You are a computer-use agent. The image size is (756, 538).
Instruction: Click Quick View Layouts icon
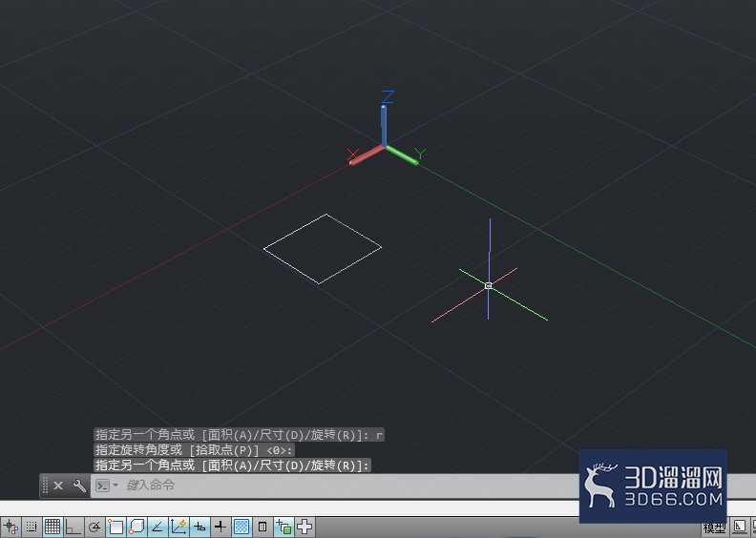[x=740, y=527]
